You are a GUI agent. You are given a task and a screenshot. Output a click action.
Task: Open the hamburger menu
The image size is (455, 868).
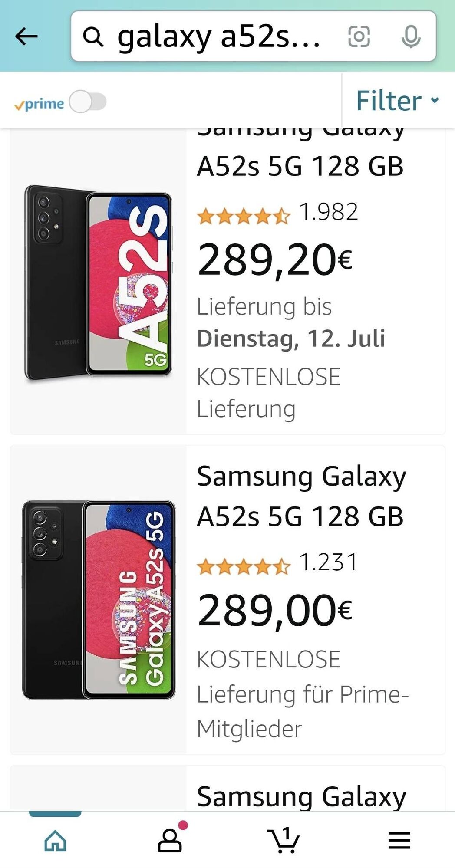399,840
